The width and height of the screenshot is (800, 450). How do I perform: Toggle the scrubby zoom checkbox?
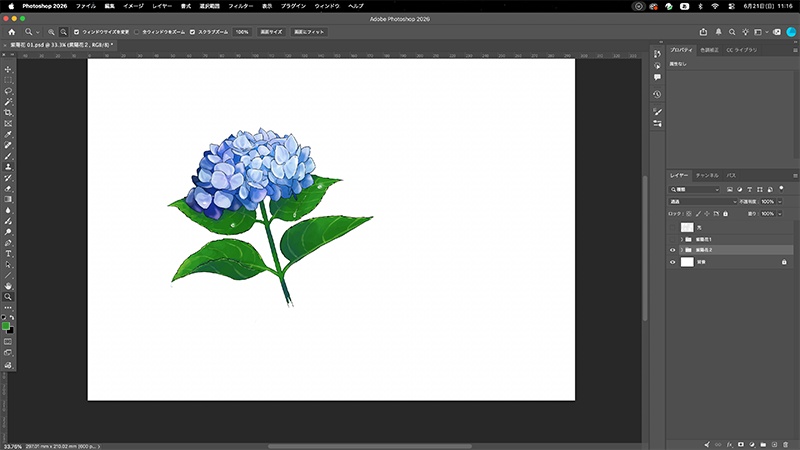coord(192,32)
